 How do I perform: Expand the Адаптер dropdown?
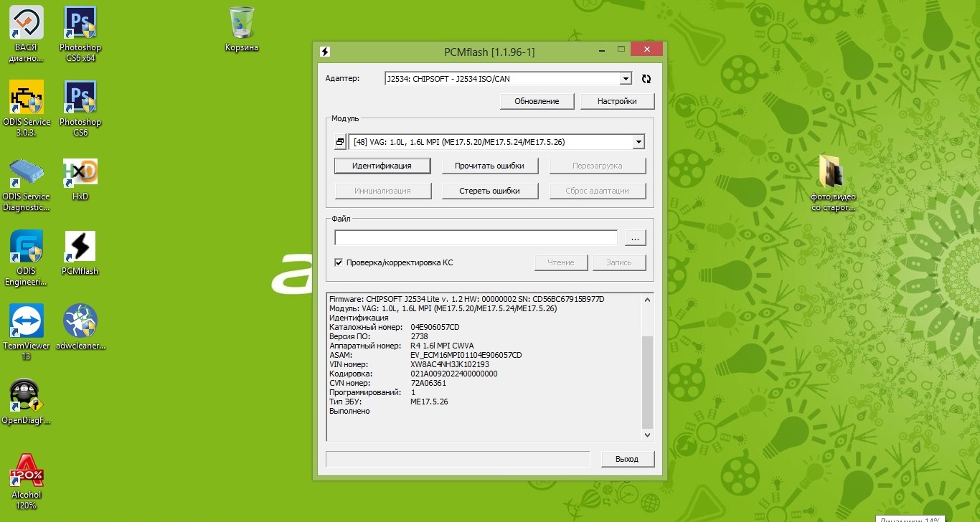(626, 79)
